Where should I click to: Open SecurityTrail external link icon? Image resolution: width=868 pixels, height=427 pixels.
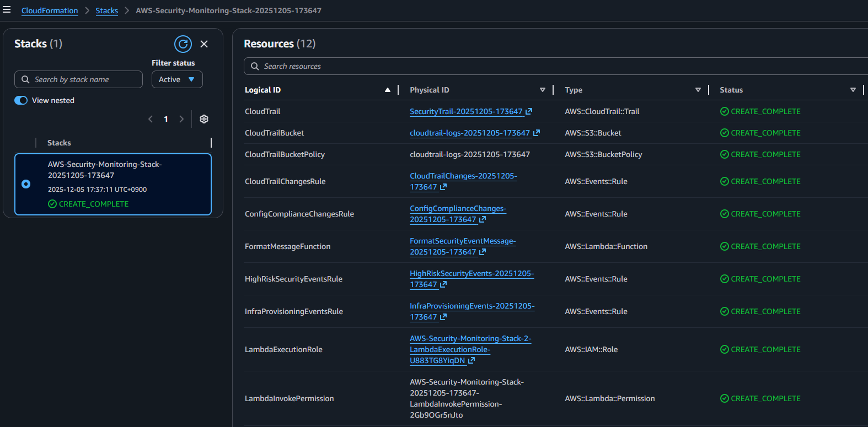click(x=529, y=111)
